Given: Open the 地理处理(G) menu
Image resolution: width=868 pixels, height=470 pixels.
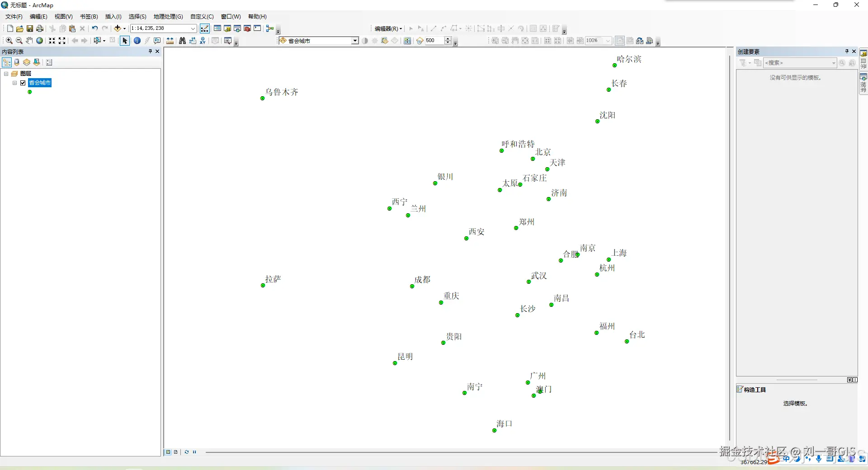Looking at the screenshot, I should pyautogui.click(x=168, y=17).
